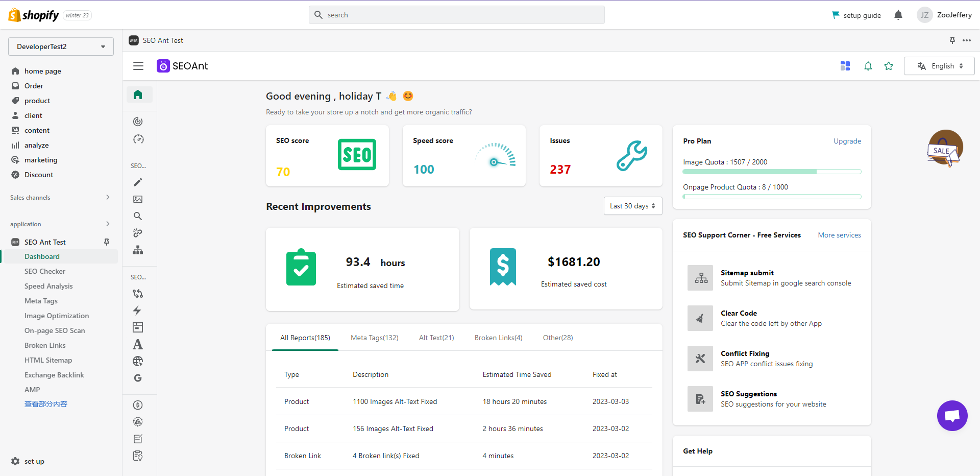Open the notification bell in SEOAnt header
Screen dimensions: 980x476
pyautogui.click(x=868, y=66)
